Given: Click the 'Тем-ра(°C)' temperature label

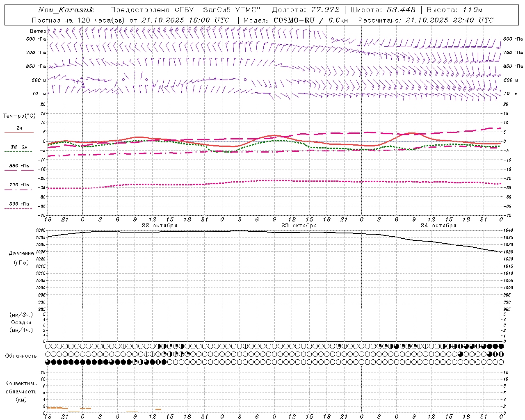Looking at the screenshot, I should 19,116.
